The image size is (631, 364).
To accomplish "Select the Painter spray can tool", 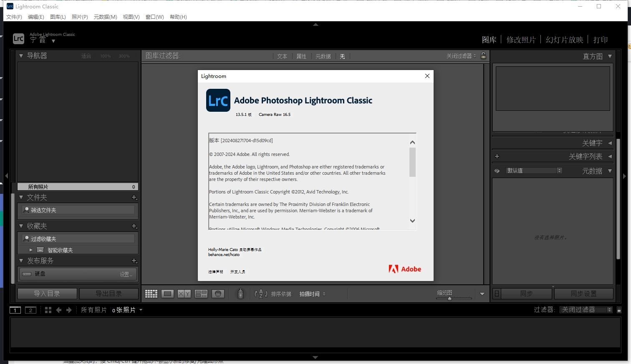I will (240, 294).
